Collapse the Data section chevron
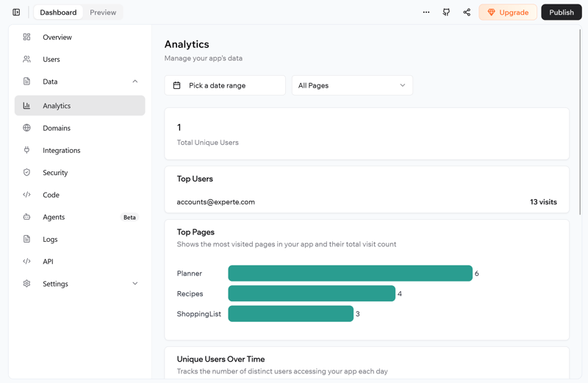The height and width of the screenshot is (383, 588). 135,82
